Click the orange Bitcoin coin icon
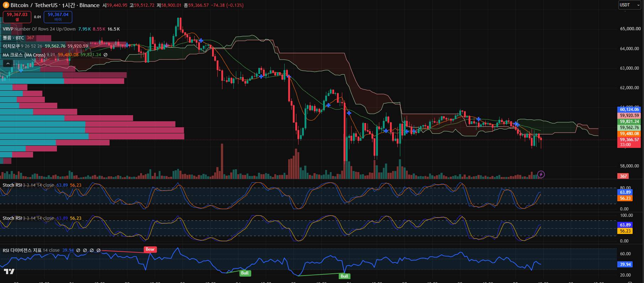644x283 pixels. point(6,5)
